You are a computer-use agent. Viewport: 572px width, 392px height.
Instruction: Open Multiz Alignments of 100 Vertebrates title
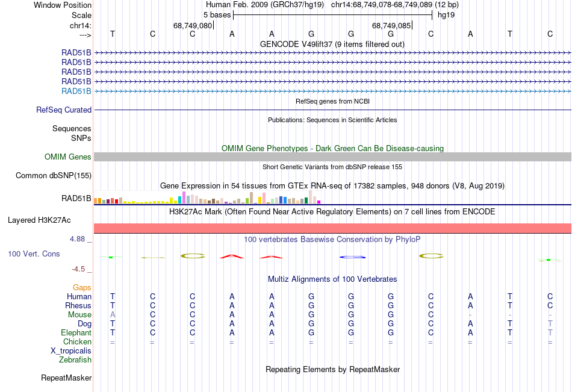point(332,279)
